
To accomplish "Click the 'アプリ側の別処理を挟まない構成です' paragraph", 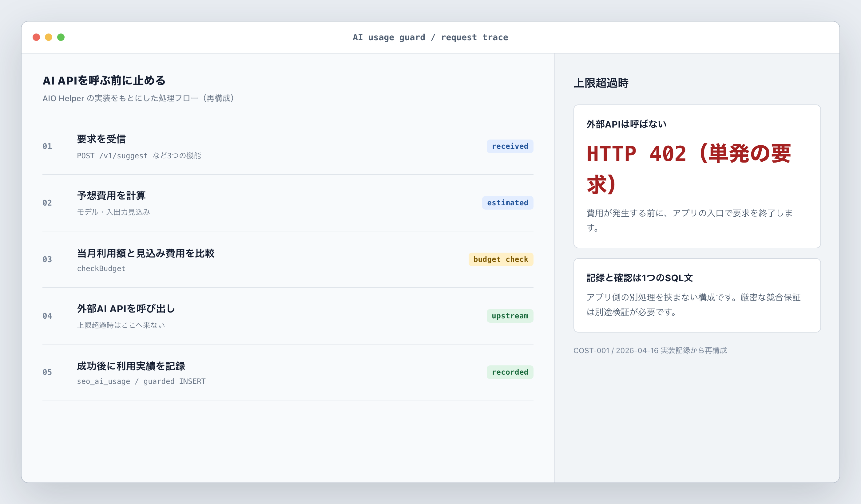I will [x=693, y=305].
